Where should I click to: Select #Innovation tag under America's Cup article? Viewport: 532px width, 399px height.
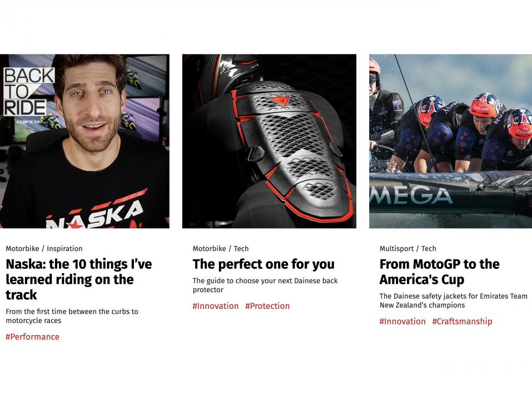(402, 321)
